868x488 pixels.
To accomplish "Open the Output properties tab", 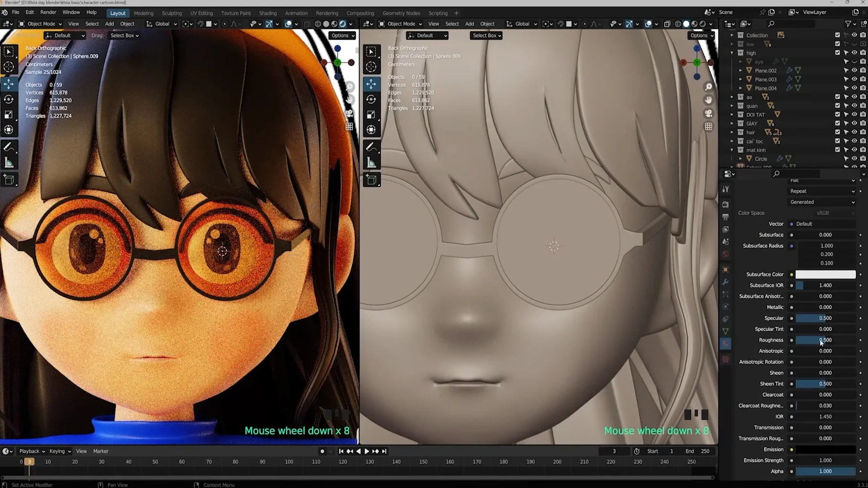I will pos(725,217).
